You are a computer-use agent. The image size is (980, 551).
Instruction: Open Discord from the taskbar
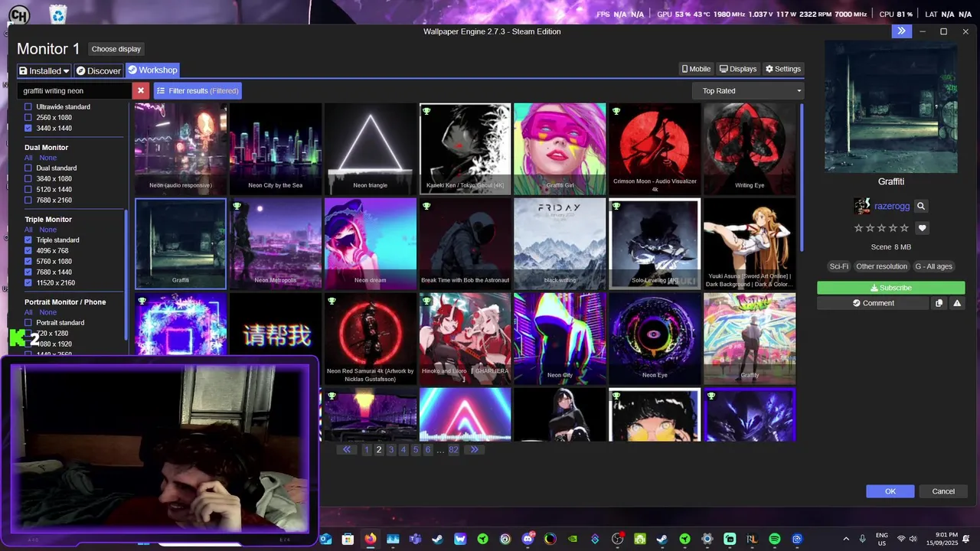click(x=528, y=539)
